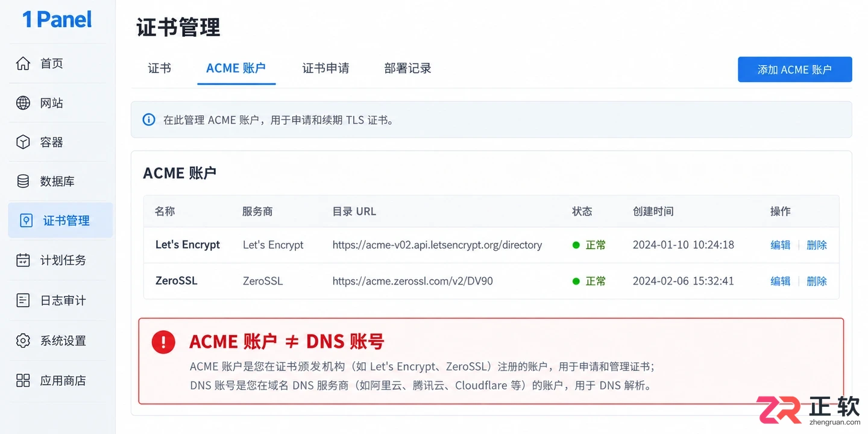Click the home icon beside 首页

click(23, 63)
